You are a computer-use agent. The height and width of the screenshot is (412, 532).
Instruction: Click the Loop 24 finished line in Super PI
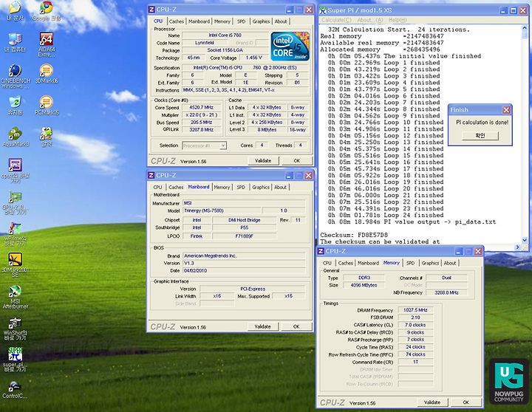(386, 216)
